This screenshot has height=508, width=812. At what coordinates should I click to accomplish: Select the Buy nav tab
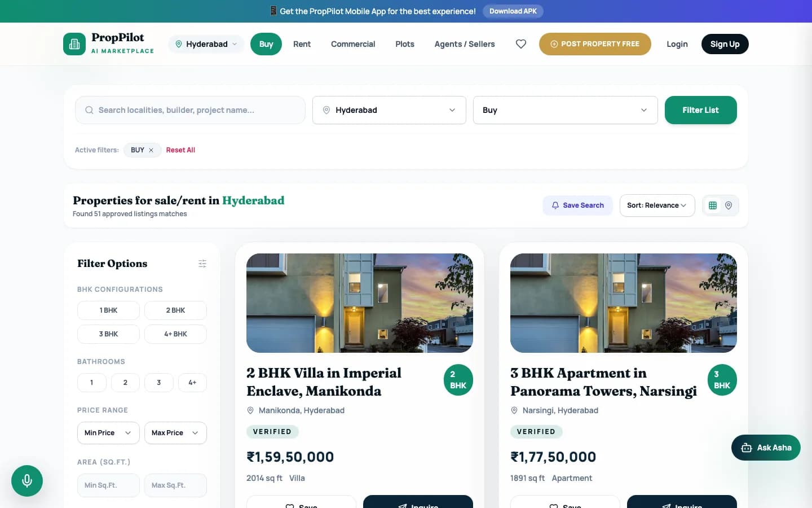point(266,44)
